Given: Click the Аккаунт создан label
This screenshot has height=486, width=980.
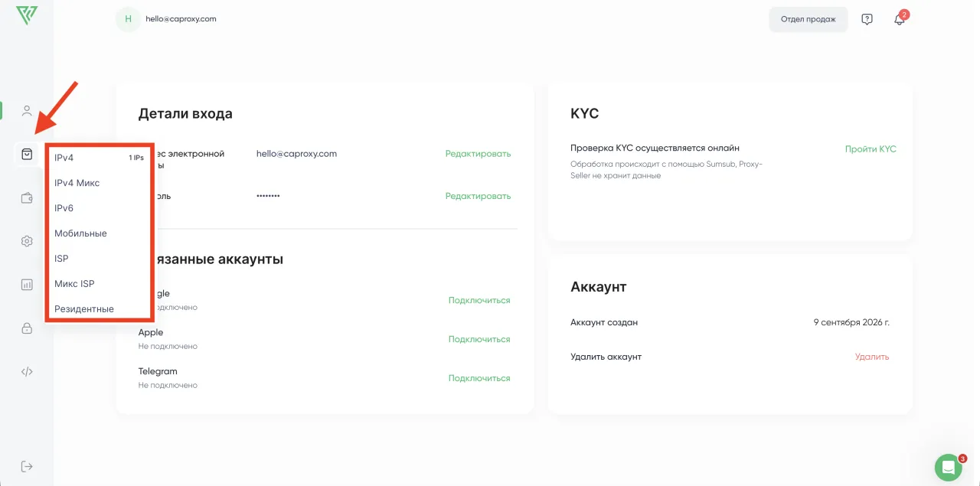Looking at the screenshot, I should click(x=604, y=323).
